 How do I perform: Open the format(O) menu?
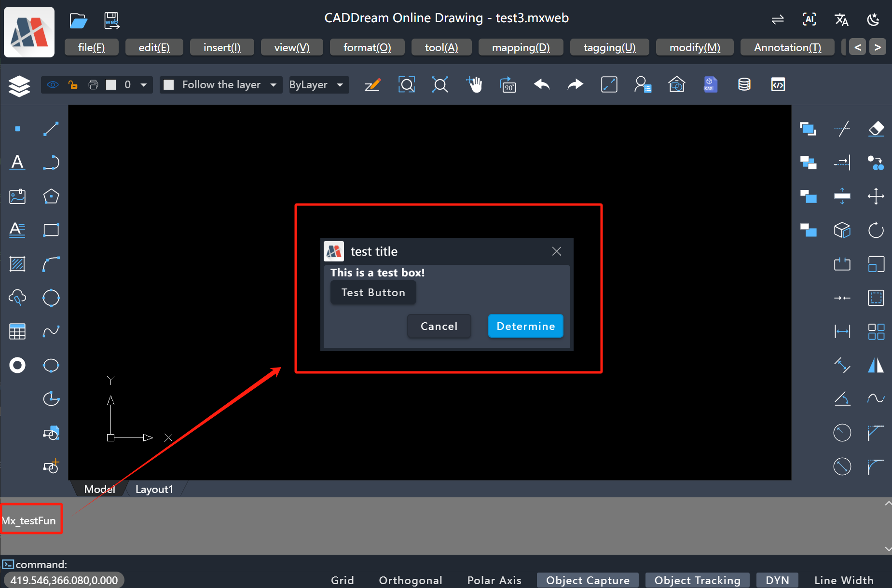click(x=367, y=47)
